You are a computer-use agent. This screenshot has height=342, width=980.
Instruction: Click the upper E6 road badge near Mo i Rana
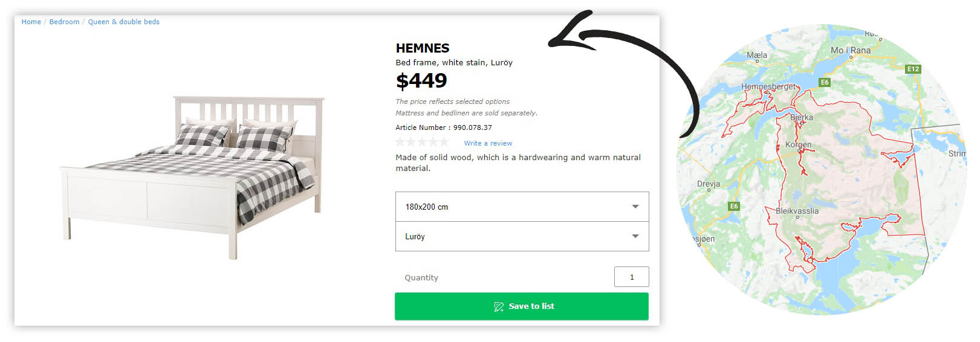(x=824, y=82)
